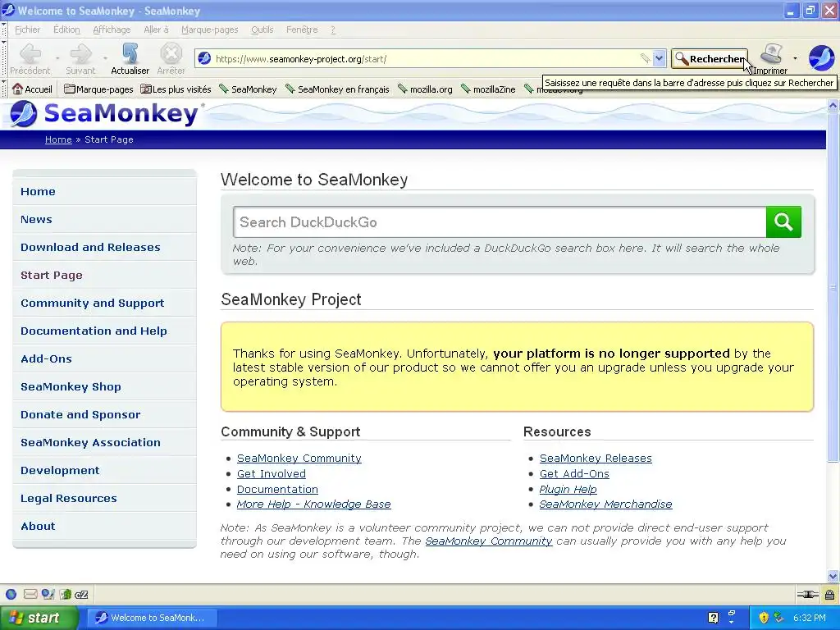
Task: Click the online/offline connection plug icon
Action: click(807, 594)
